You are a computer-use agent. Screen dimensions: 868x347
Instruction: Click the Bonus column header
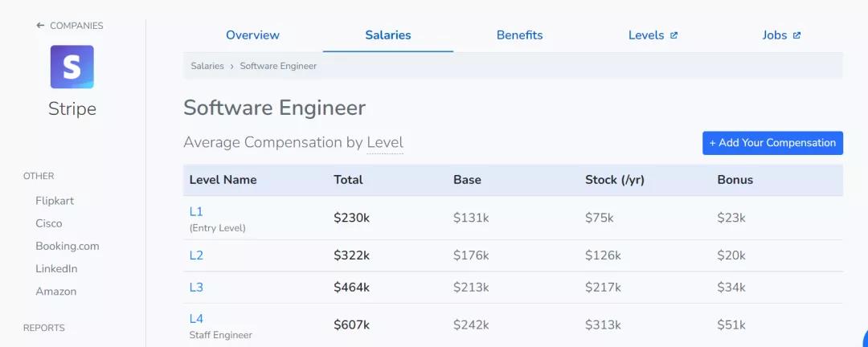click(735, 180)
